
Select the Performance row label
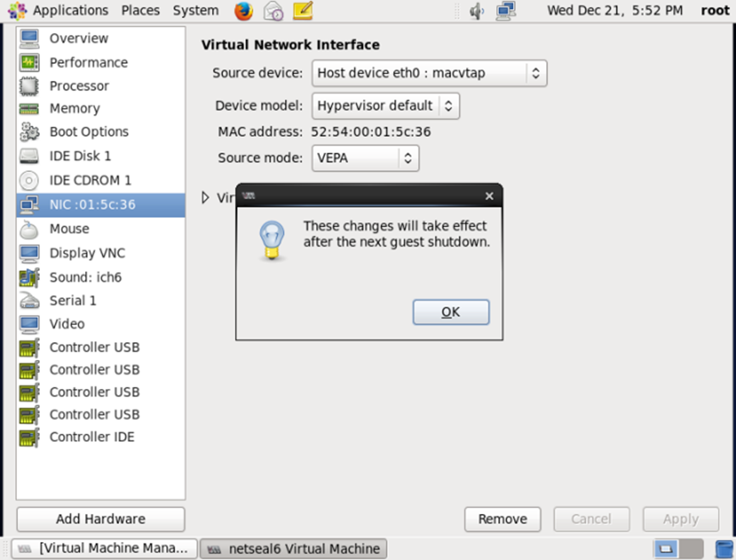click(x=88, y=62)
